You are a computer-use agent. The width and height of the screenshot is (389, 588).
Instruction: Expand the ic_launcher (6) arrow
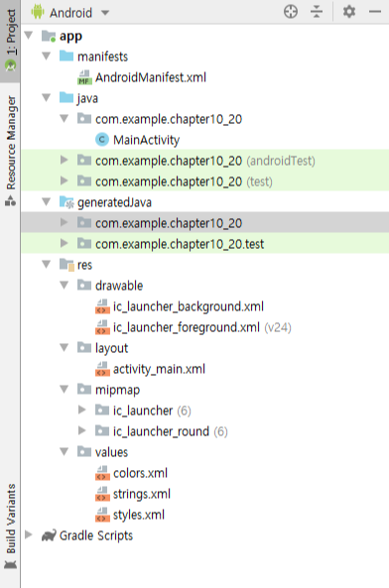(x=82, y=411)
